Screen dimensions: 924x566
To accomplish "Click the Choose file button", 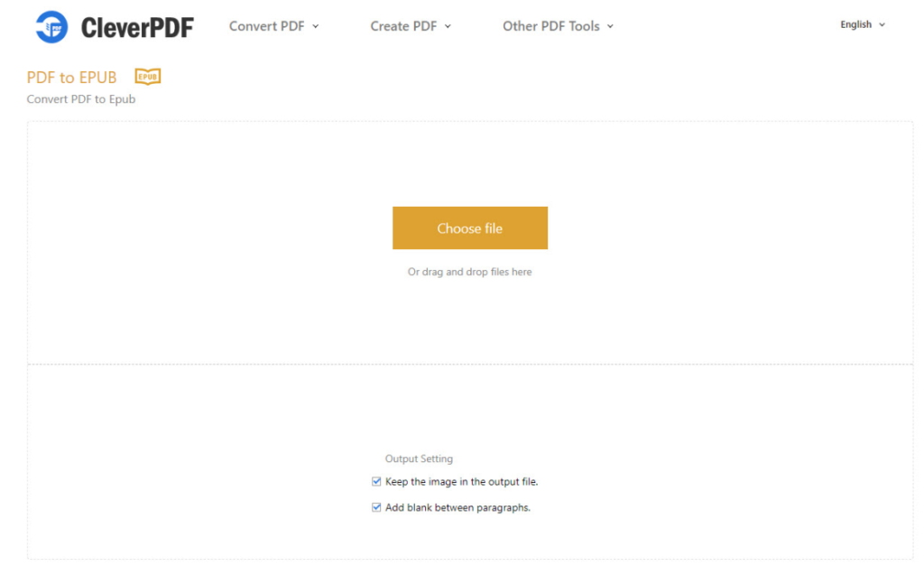I will 469,227.
